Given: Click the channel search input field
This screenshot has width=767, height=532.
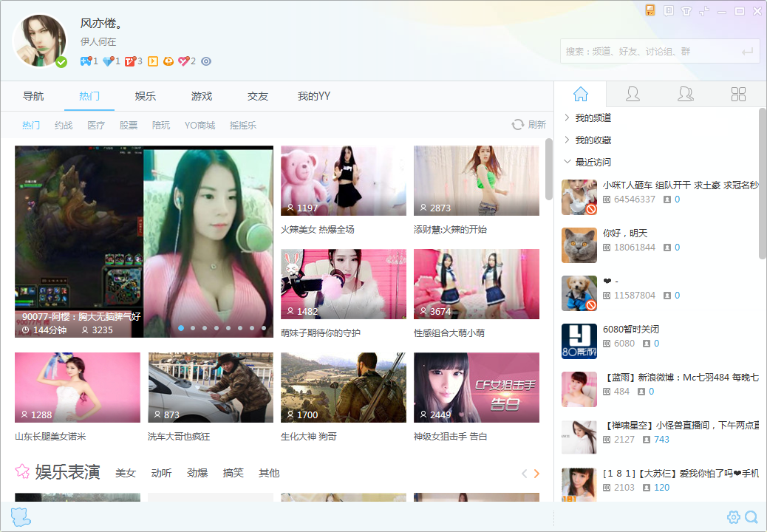Looking at the screenshot, I should tap(650, 52).
